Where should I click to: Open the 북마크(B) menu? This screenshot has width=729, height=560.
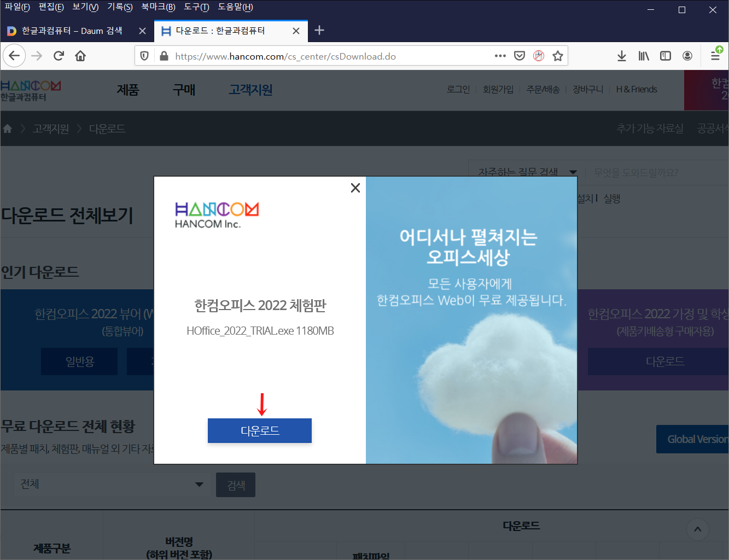[x=158, y=7]
